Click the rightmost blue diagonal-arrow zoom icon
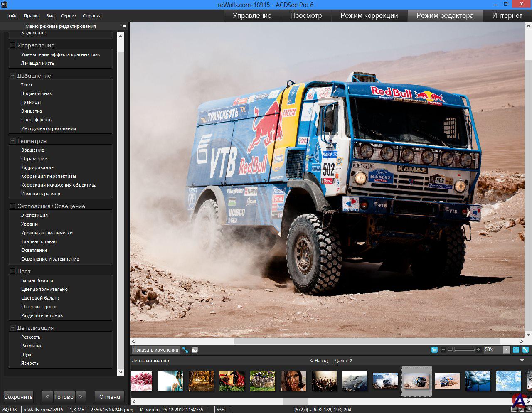 525,350
